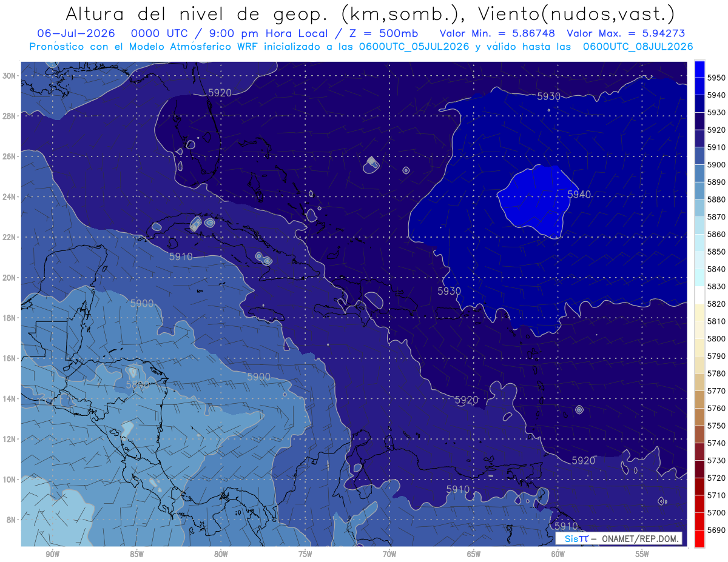The image size is (728, 562).
Task: Click the '26N' latitude axis label
Action: coord(9,156)
